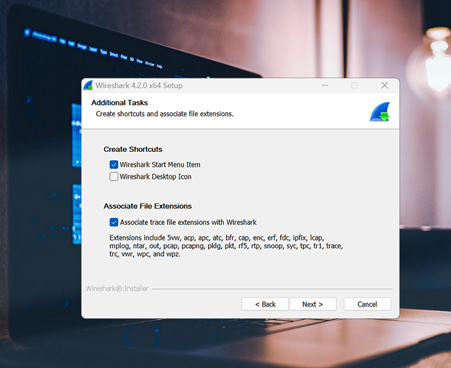Click the Wireshark fin icon in title bar
The image size is (451, 368).
point(88,86)
